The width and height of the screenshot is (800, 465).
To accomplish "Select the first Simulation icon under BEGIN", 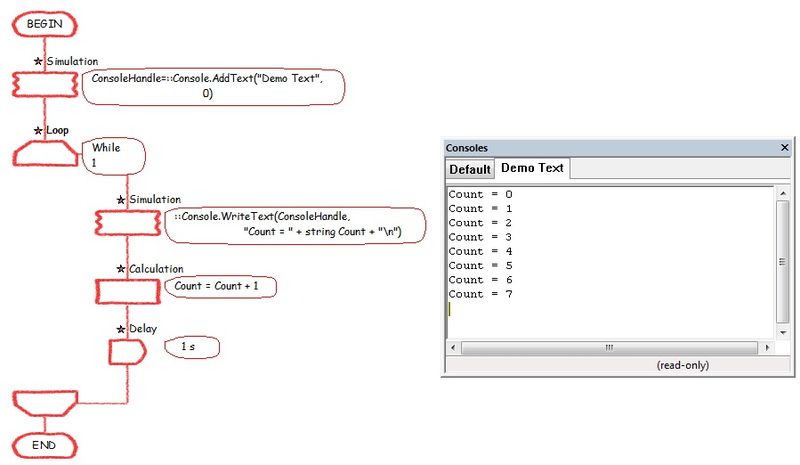I will 45,85.
